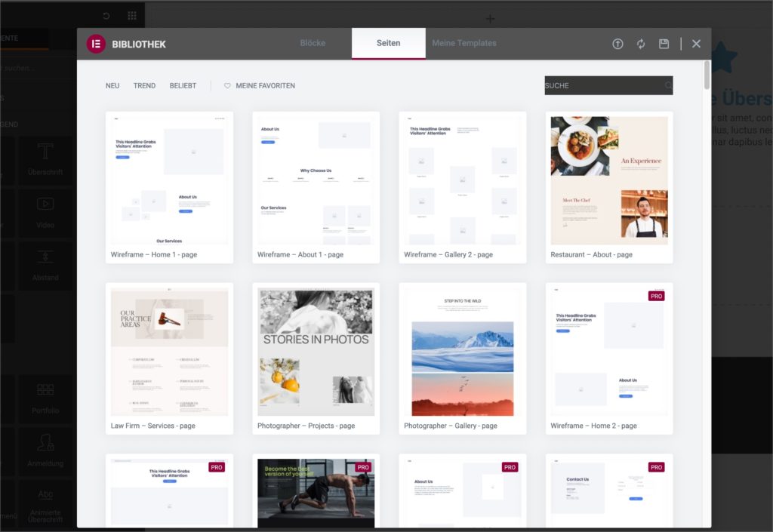Viewport: 773px width, 532px height.
Task: Click the 'Photographer – Projects - page' title
Action: (306, 426)
